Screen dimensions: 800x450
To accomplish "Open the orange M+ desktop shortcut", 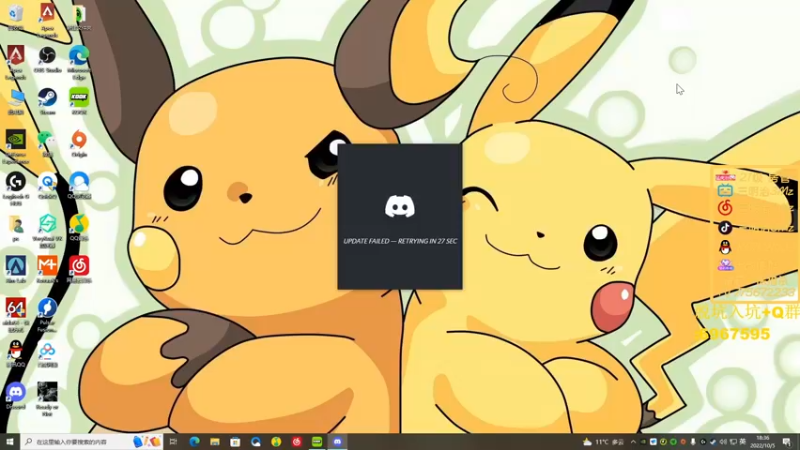I will tap(47, 270).
